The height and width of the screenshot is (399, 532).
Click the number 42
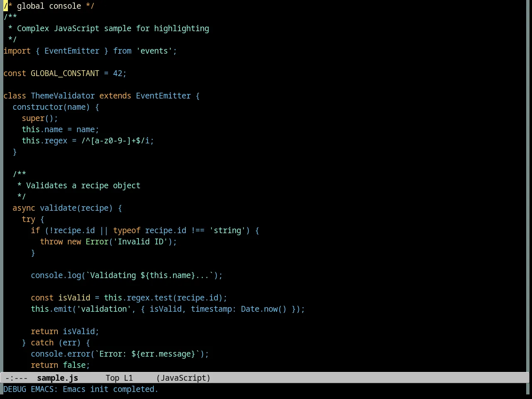click(x=118, y=73)
